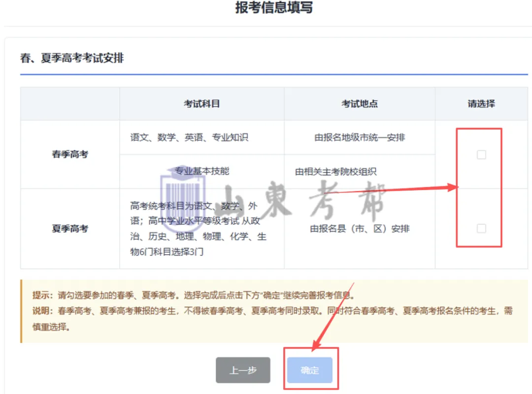Click cell 由相关主考院校组织

pos(360,172)
